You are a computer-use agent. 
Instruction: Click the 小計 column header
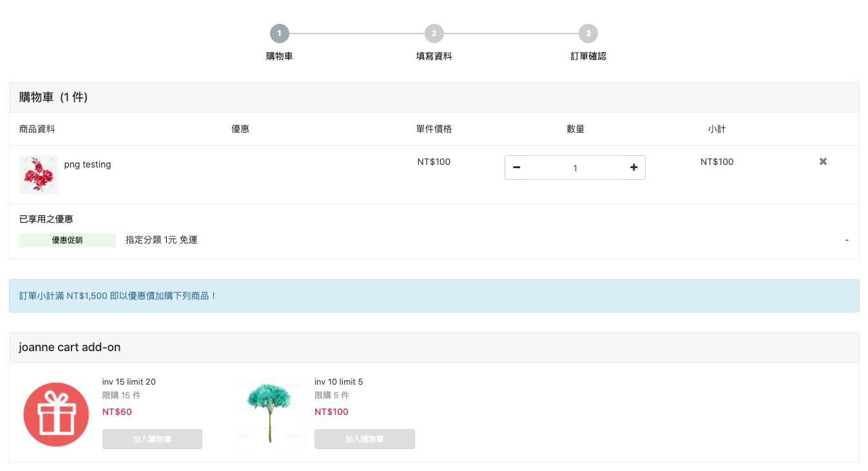(x=717, y=129)
